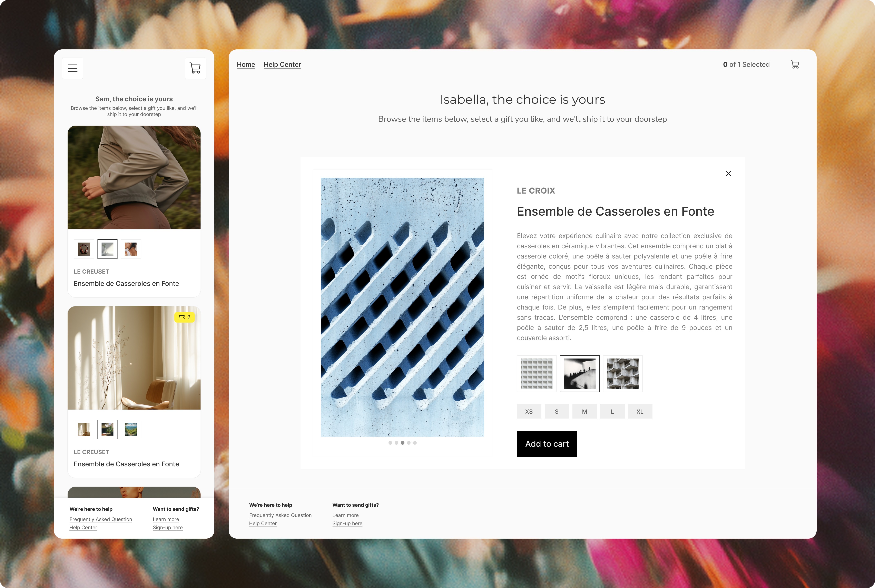Open the cart icon in mobile panel
Image resolution: width=875 pixels, height=588 pixels.
point(195,68)
